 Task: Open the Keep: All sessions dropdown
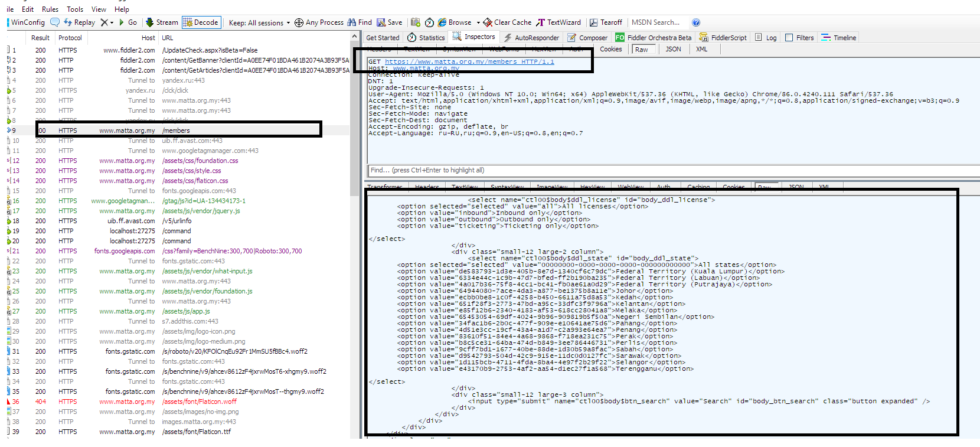click(259, 22)
